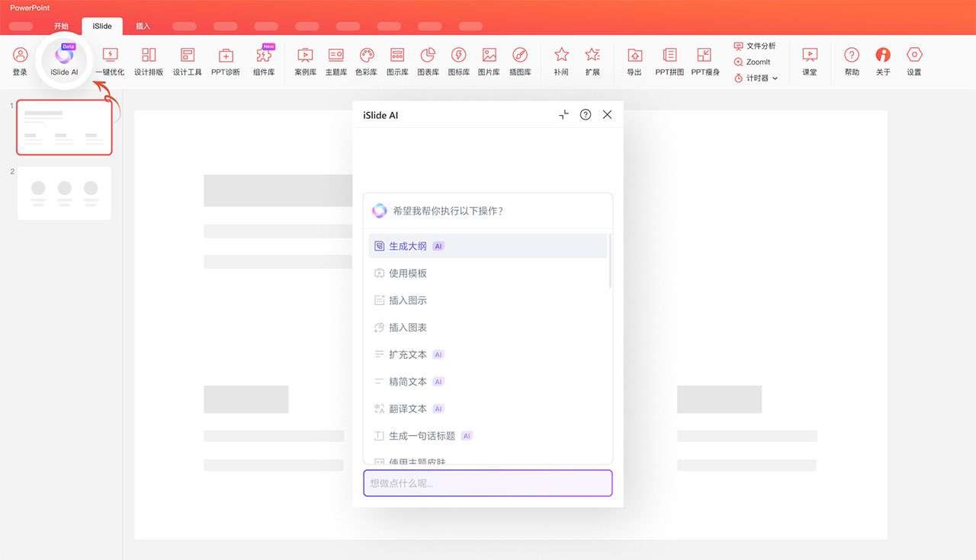The height and width of the screenshot is (560, 976).
Task: Choose 精简文本 AI action
Action: click(488, 381)
